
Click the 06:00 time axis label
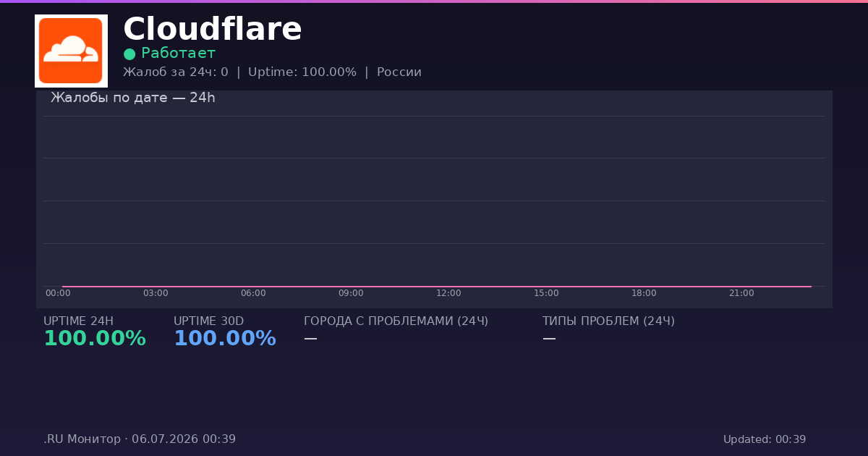point(253,293)
